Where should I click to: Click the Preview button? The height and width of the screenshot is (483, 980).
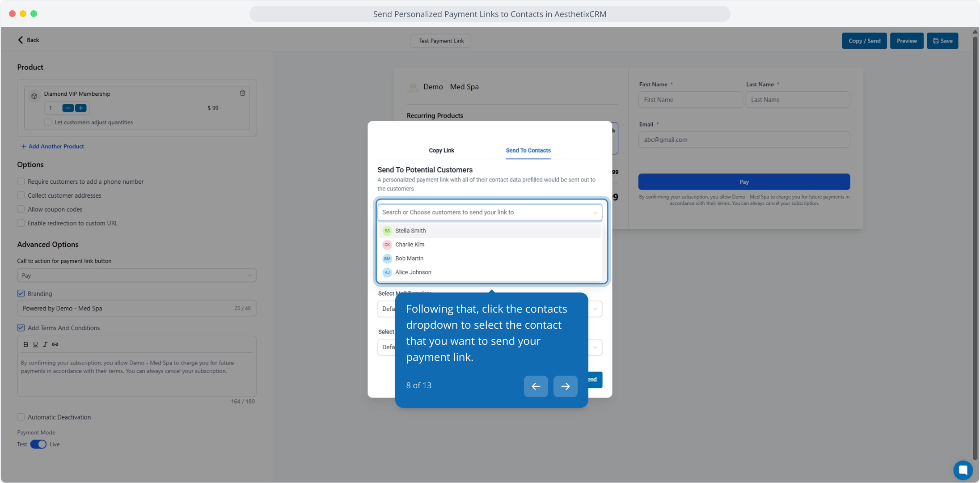click(x=906, y=41)
